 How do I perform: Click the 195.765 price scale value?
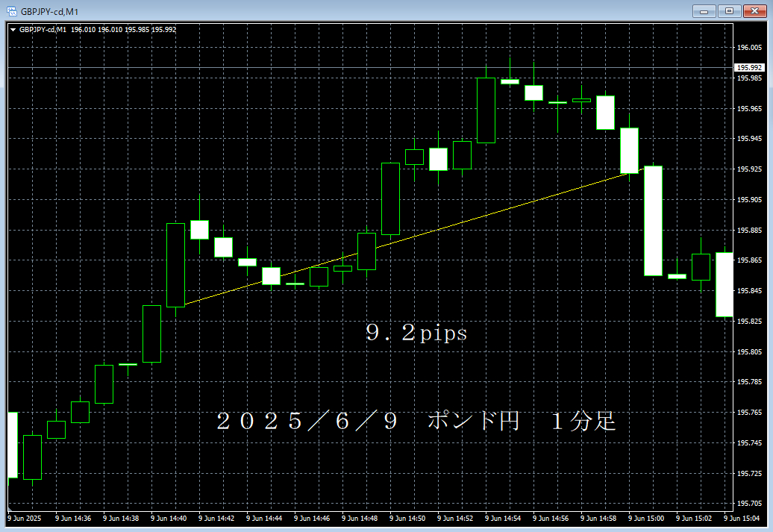(x=749, y=412)
